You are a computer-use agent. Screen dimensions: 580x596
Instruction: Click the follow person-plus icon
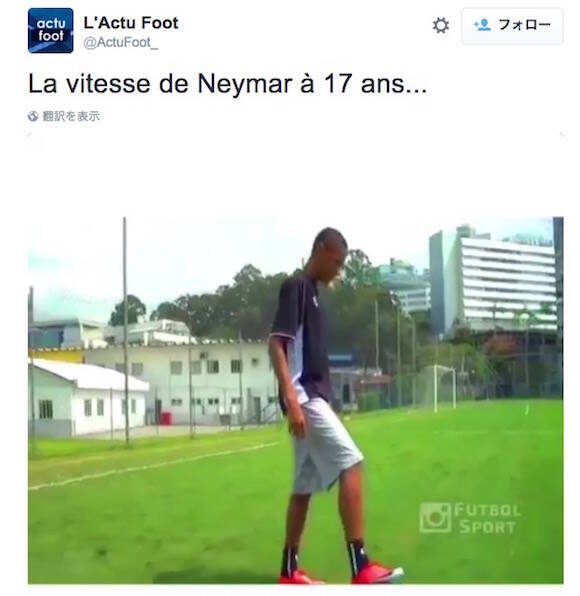pyautogui.click(x=482, y=25)
